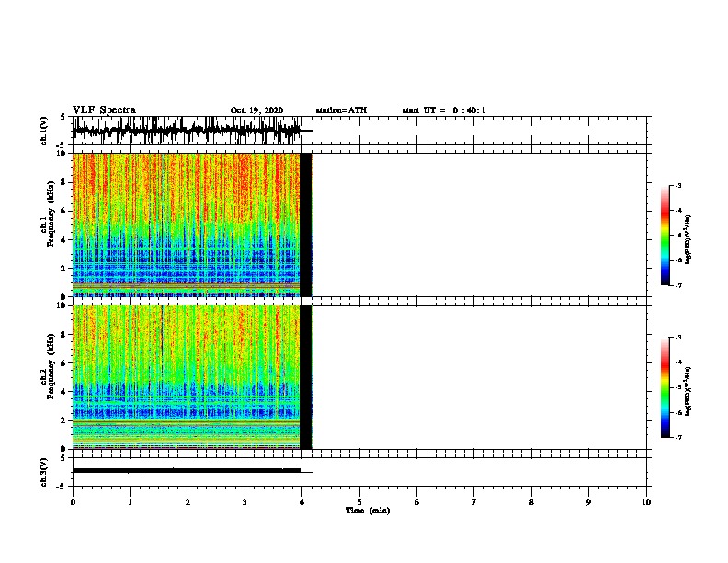Click time axis tick label "2"

tap(188, 502)
